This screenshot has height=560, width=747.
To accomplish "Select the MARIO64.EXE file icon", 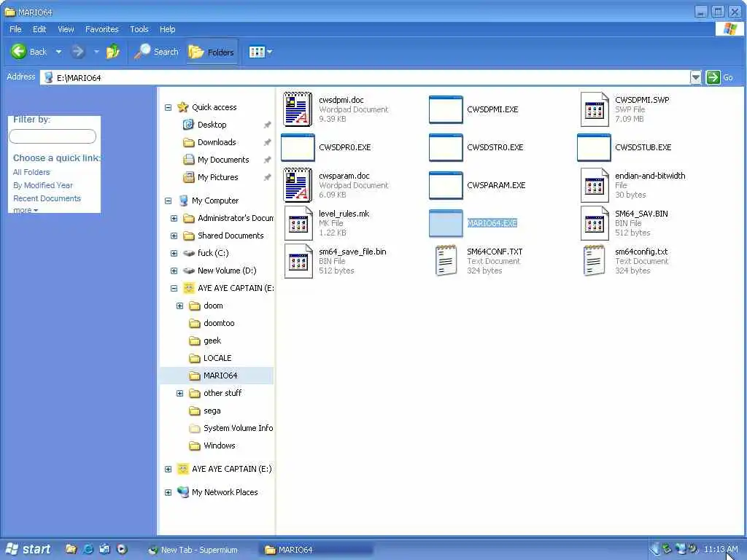I will click(446, 223).
